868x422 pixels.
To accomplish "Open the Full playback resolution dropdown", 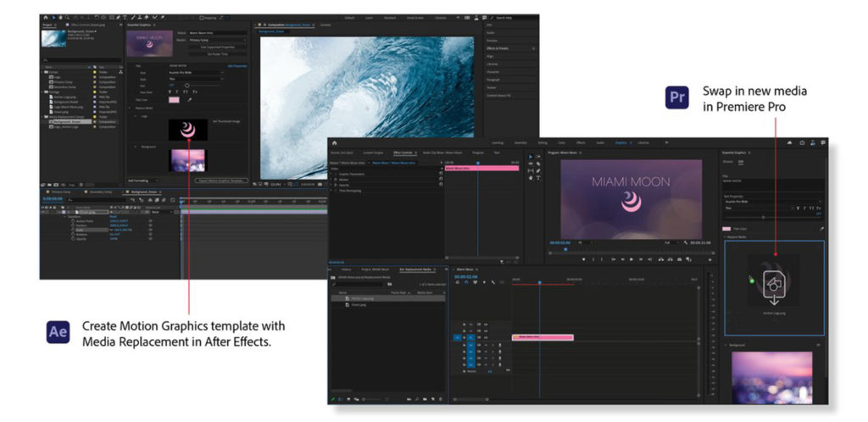I will point(670,242).
